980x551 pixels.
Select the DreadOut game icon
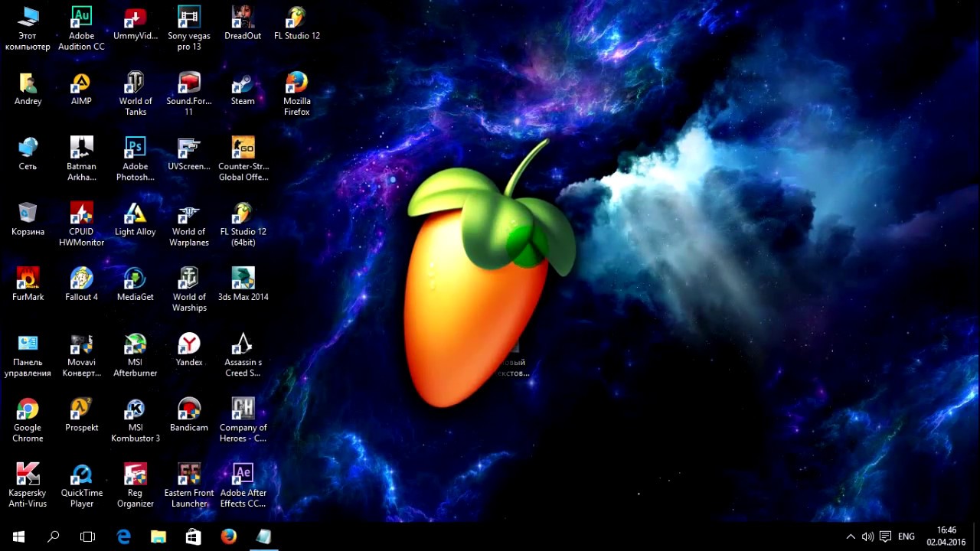(x=243, y=23)
